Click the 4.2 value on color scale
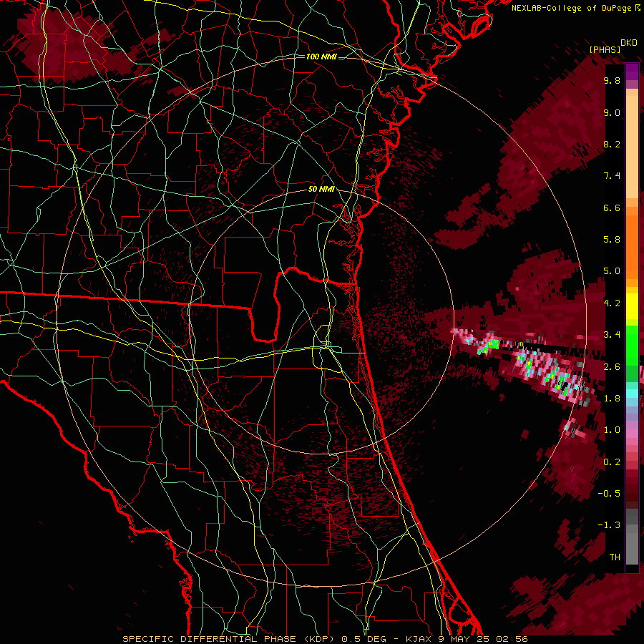Screen dimensions: 644x644 pos(612,303)
